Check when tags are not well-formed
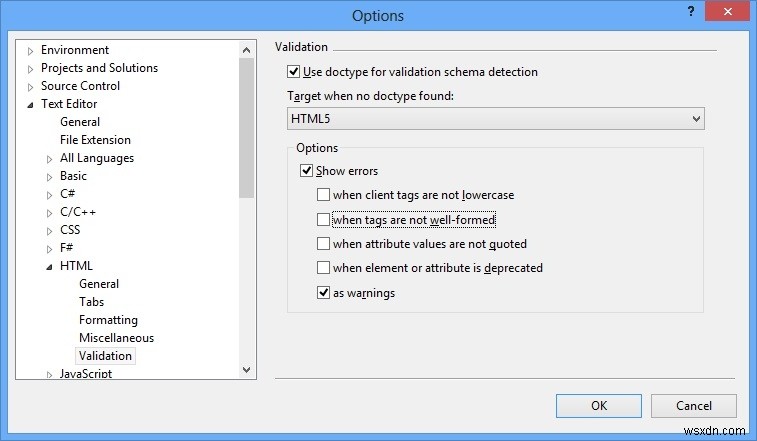The width and height of the screenshot is (757, 441). point(323,220)
